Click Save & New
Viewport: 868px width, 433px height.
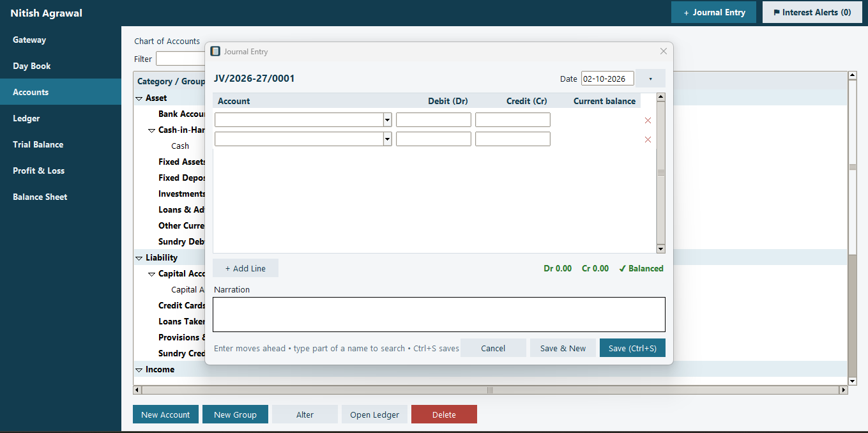(563, 348)
